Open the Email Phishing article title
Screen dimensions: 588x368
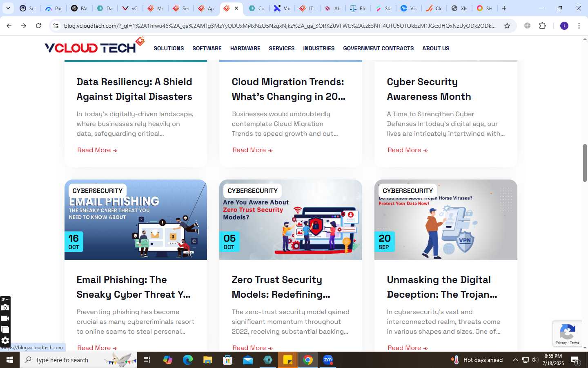coord(134,287)
